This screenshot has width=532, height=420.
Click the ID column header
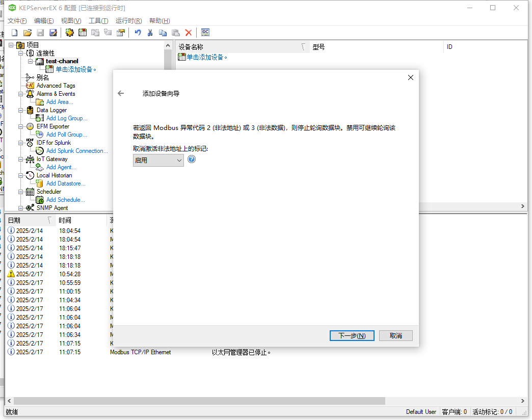pos(485,47)
